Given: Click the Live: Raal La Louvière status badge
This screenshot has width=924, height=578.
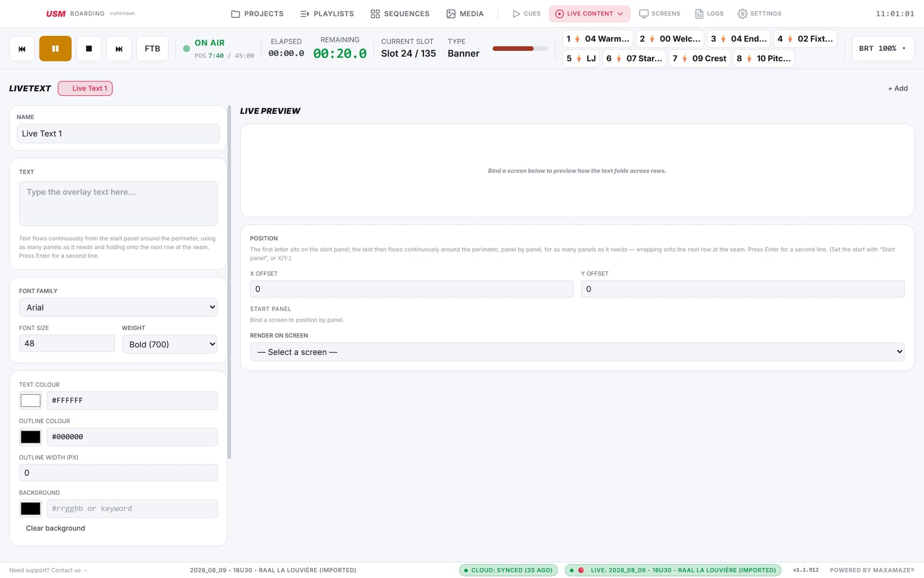Looking at the screenshot, I should pyautogui.click(x=673, y=570).
